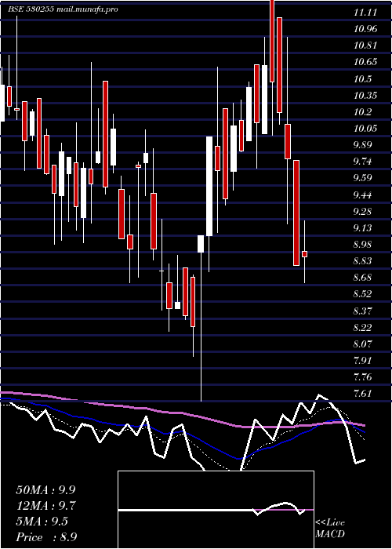Pick the 9.74 price axis label
392x549 pixels.
click(363, 162)
